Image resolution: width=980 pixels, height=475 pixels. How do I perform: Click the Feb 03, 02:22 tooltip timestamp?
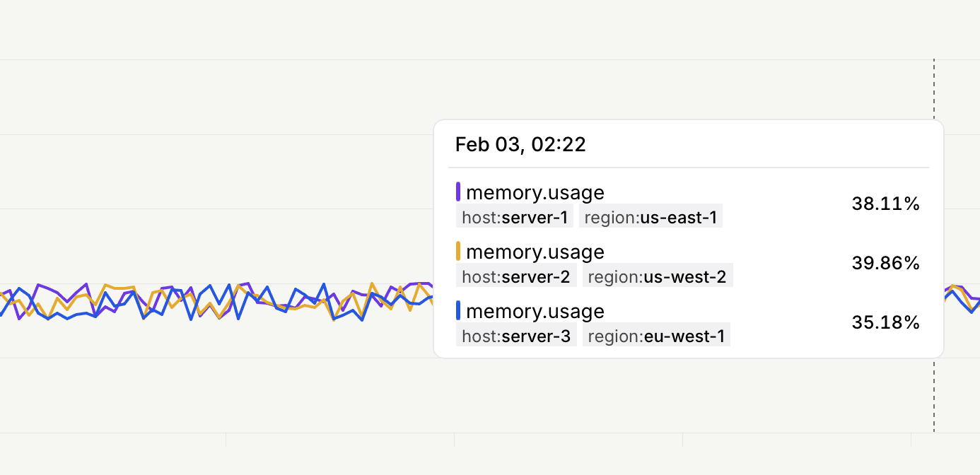(520, 145)
